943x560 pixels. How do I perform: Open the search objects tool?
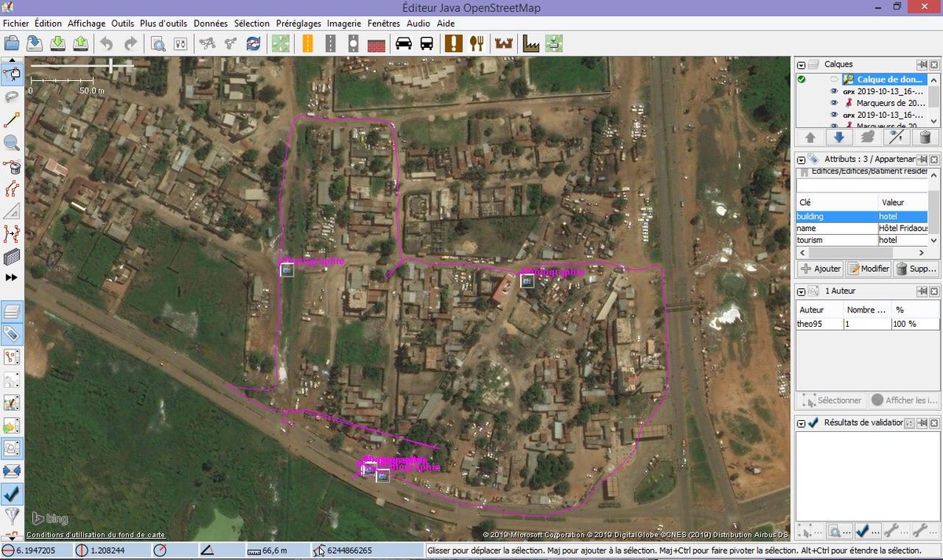(157, 43)
